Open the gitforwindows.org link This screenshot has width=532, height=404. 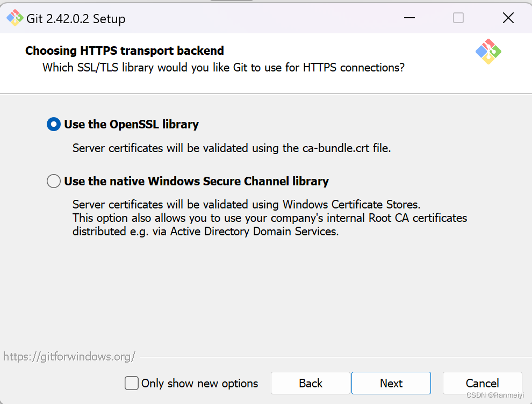click(x=69, y=357)
